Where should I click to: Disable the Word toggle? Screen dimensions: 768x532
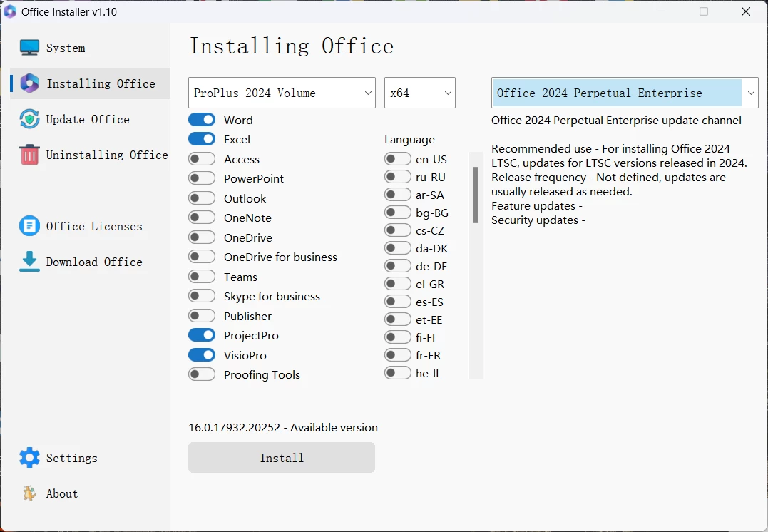[x=202, y=120]
